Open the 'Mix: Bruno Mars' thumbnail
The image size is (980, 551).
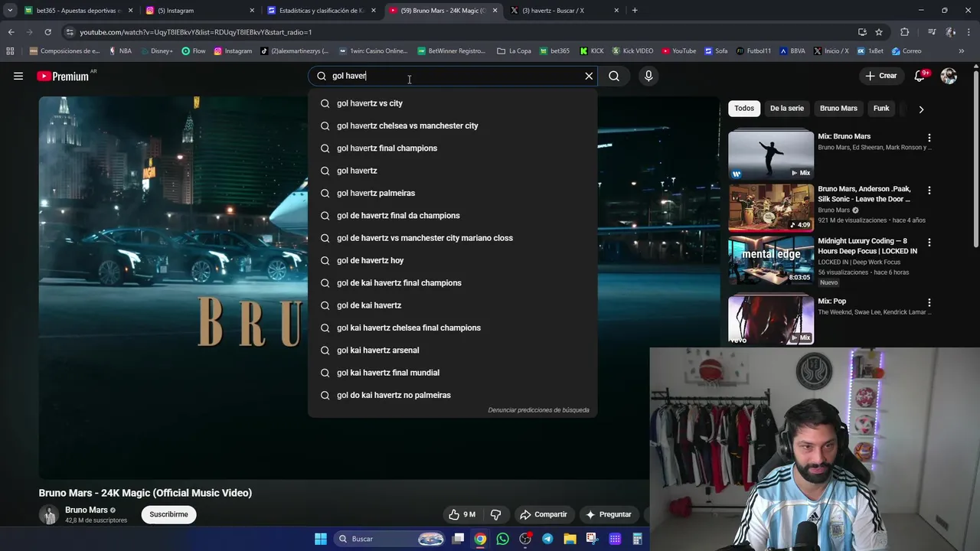coord(771,154)
